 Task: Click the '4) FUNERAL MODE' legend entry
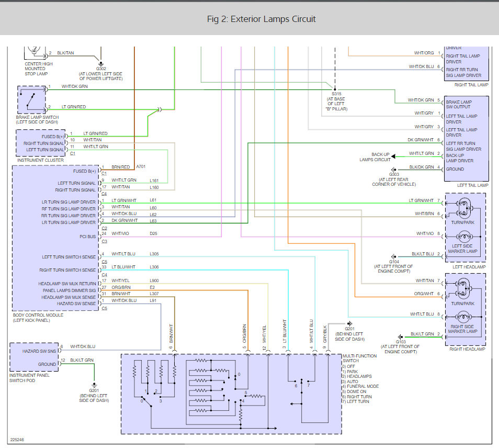[360, 386]
